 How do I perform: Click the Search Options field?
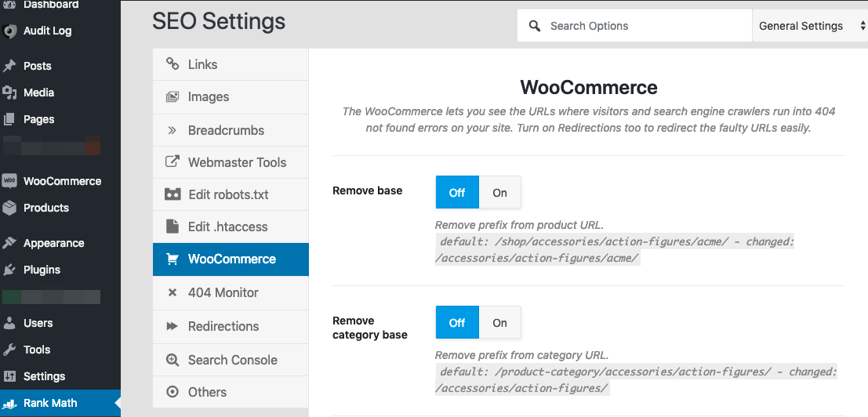(x=635, y=26)
